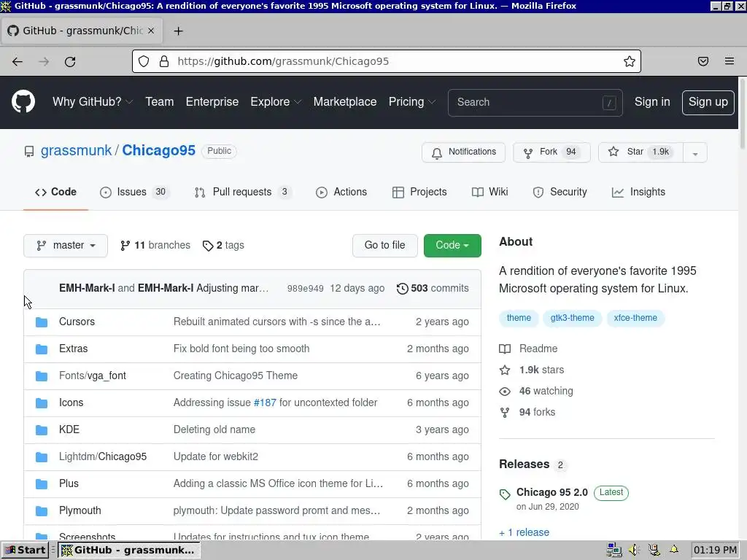This screenshot has width=747, height=560.
Task: Click the KDE folder icon
Action: 42,430
